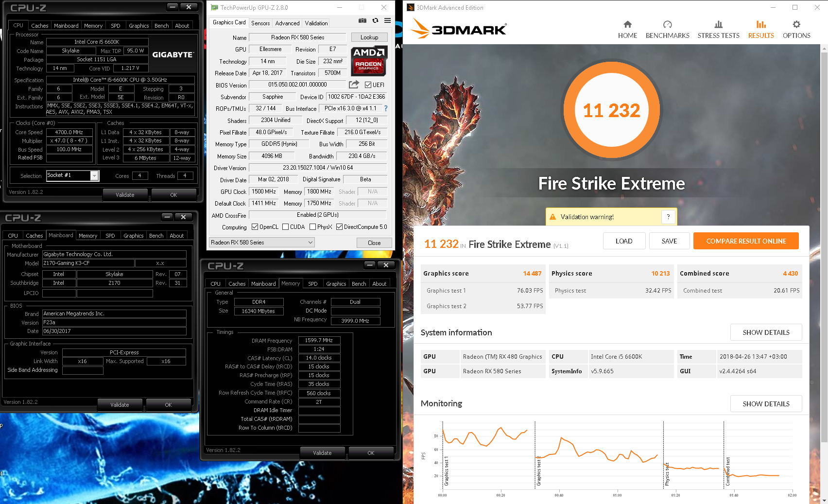828x504 pixels.
Task: Toggle UEFI checkbox in GPU-Z
Action: tap(368, 85)
